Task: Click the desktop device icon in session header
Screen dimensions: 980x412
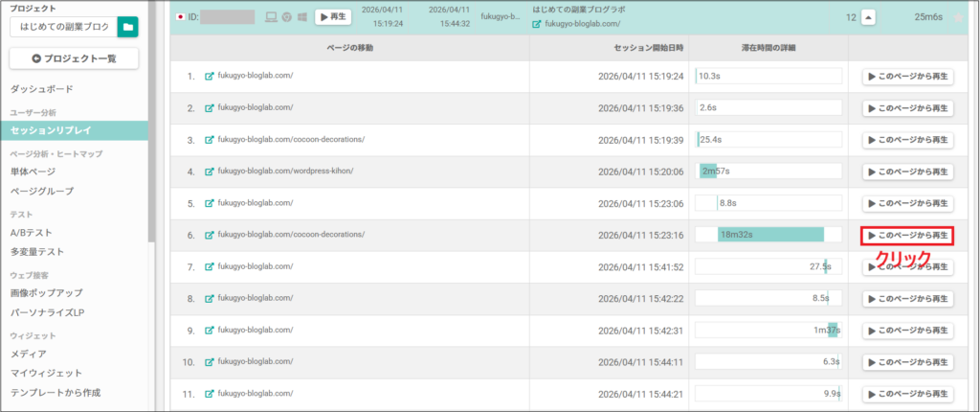Action: point(270,17)
